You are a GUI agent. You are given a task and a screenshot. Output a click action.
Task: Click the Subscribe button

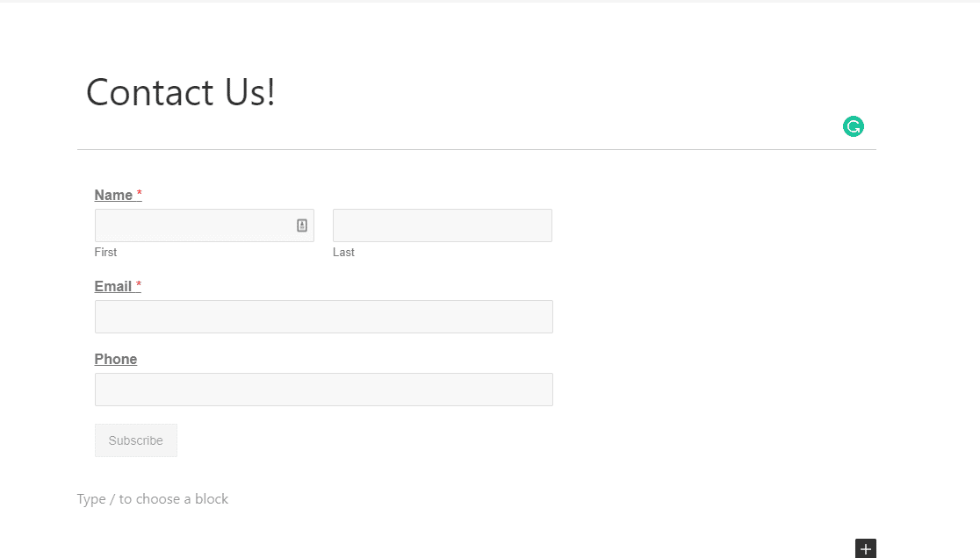tap(135, 440)
